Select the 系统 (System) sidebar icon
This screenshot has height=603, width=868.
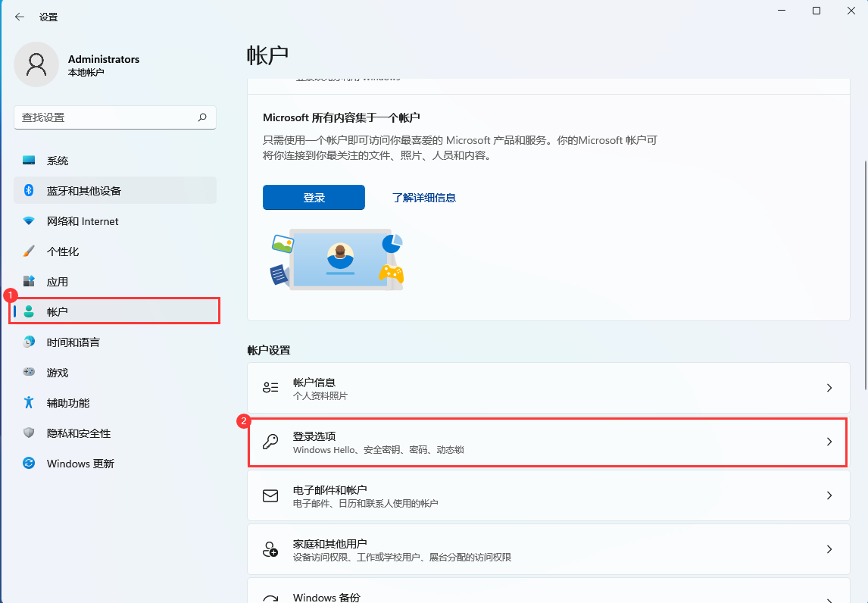tap(27, 160)
